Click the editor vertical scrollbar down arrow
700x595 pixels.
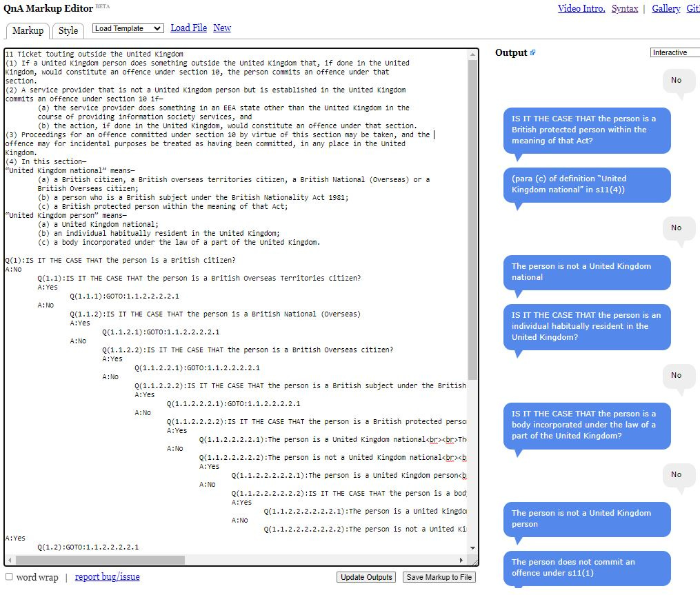472,548
